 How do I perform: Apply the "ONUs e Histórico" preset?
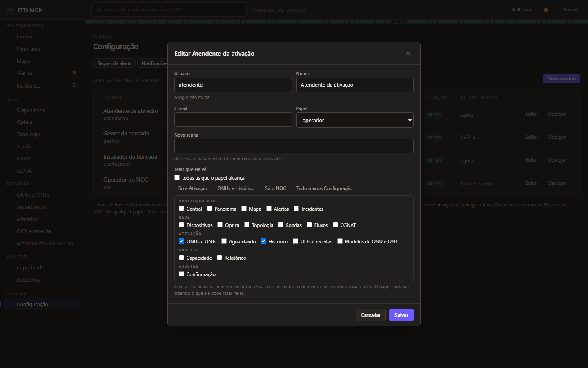click(236, 188)
